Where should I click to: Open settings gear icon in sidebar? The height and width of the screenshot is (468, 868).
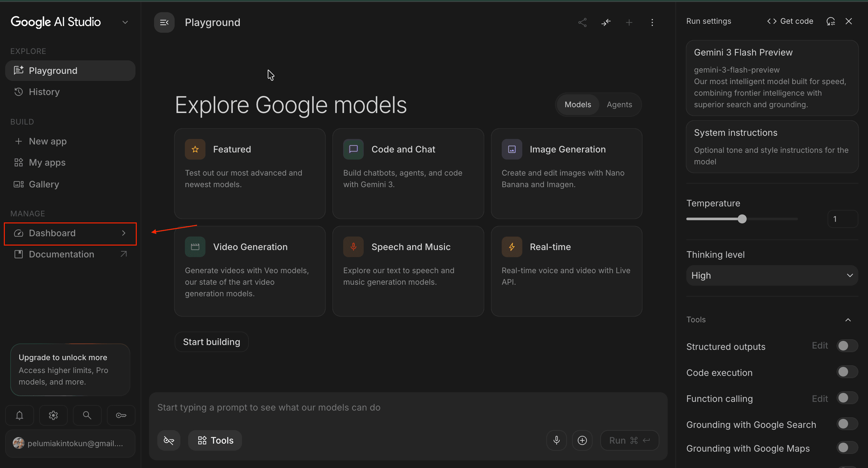[53, 415]
